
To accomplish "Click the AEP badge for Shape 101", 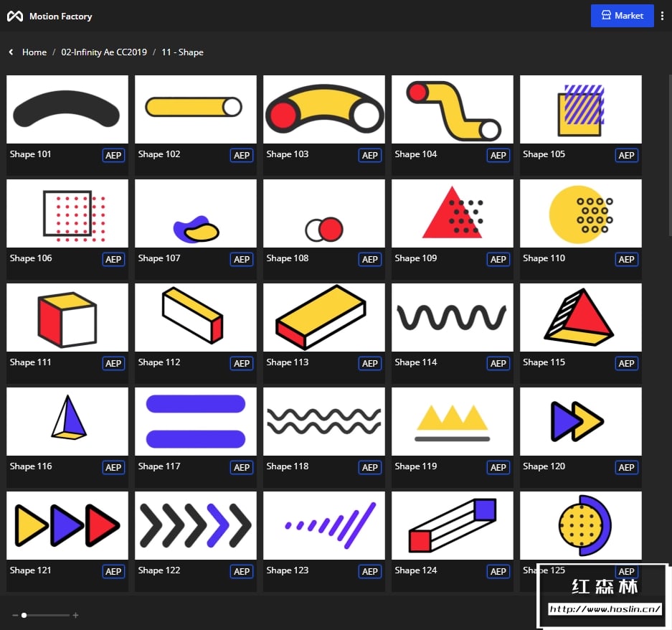I will click(x=113, y=155).
